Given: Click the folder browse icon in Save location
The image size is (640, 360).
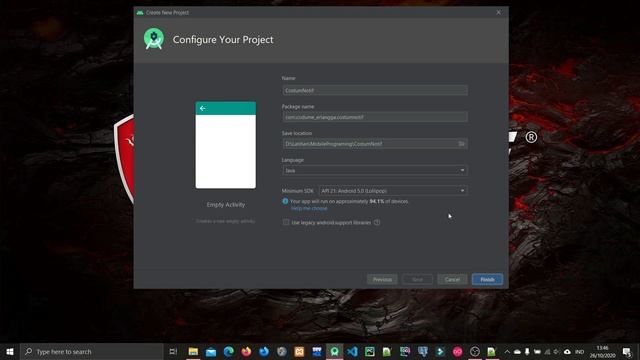Looking at the screenshot, I should pyautogui.click(x=462, y=144).
